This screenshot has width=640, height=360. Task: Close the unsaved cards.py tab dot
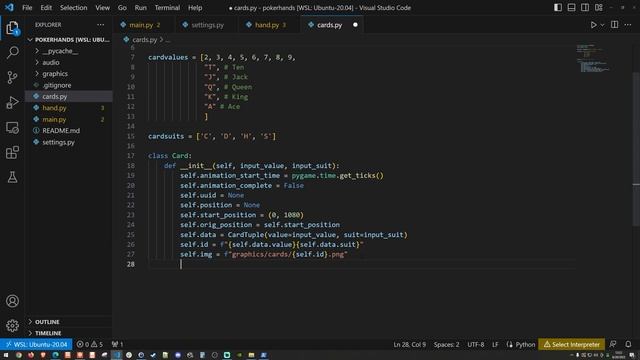355,25
